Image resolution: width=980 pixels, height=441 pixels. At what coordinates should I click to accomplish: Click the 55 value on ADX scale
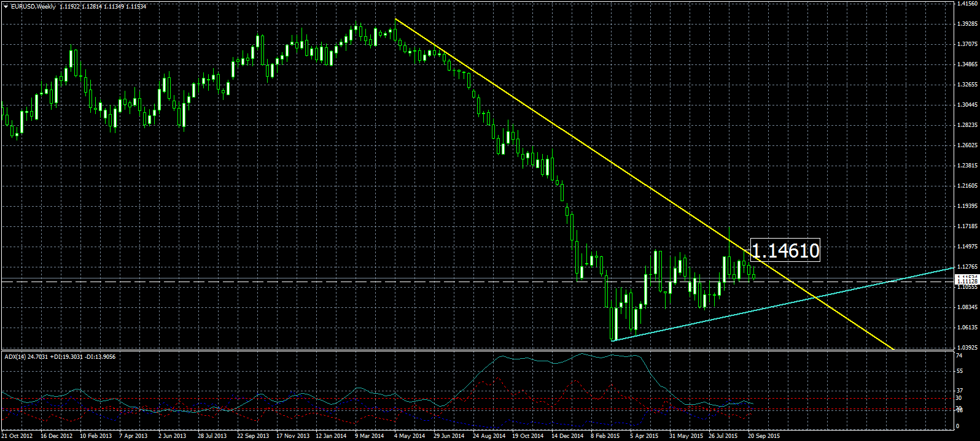[x=959, y=371]
